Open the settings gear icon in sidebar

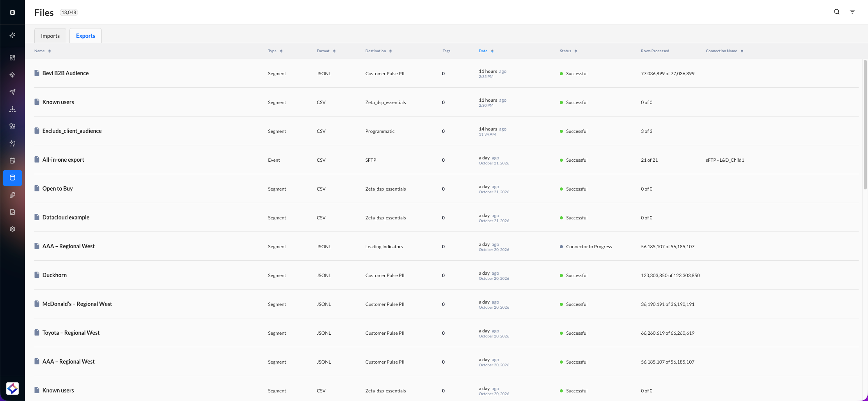coord(12,229)
